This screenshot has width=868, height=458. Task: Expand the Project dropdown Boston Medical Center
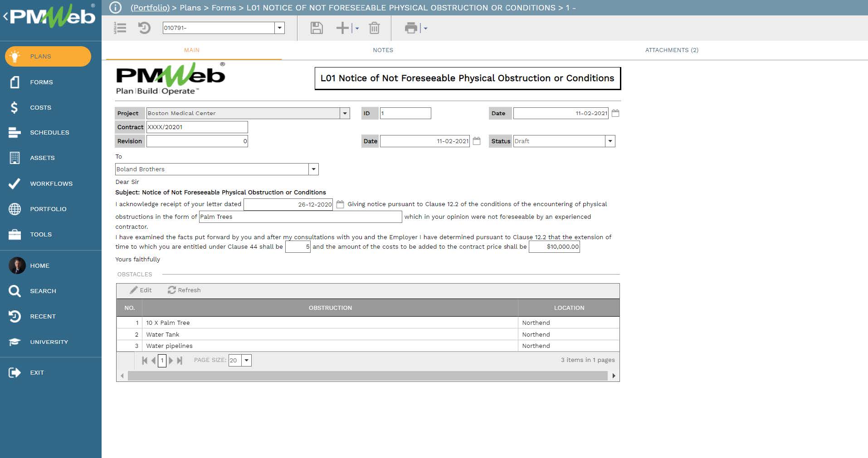tap(345, 113)
